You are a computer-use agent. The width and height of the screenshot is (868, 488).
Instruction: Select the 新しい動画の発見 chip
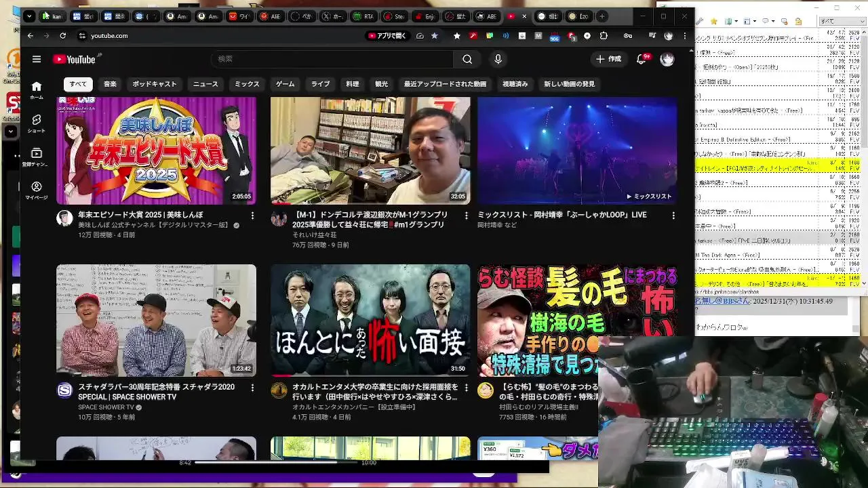pos(569,84)
